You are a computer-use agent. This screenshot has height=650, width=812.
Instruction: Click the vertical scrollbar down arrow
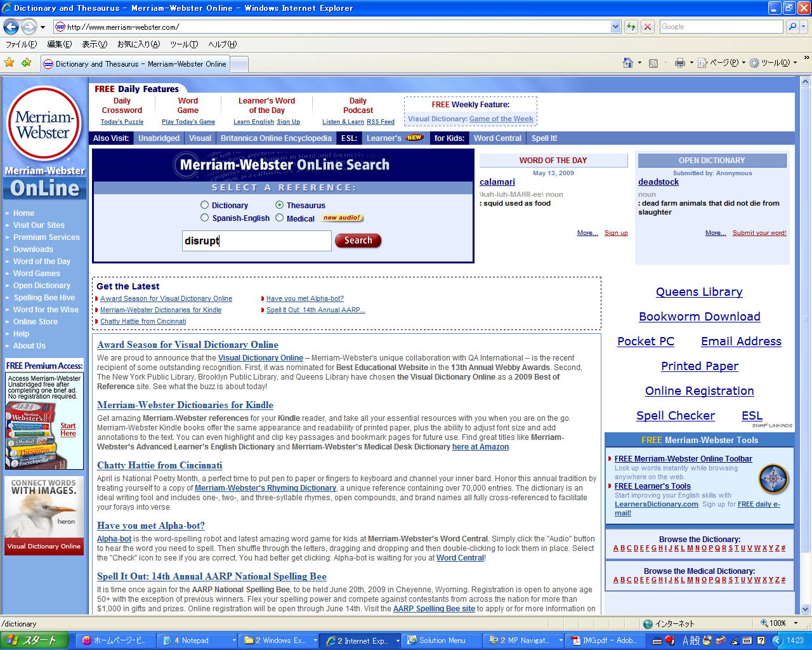pyautogui.click(x=805, y=608)
